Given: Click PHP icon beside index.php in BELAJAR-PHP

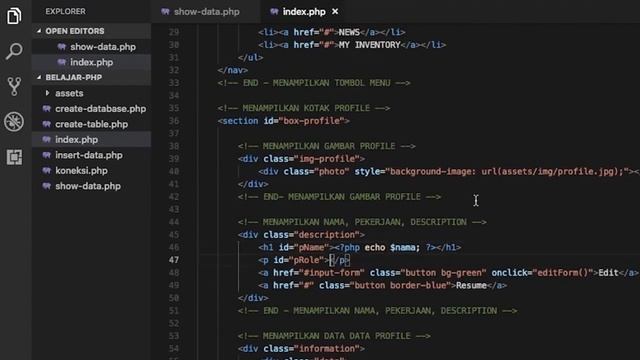Looking at the screenshot, I should click(47, 140).
